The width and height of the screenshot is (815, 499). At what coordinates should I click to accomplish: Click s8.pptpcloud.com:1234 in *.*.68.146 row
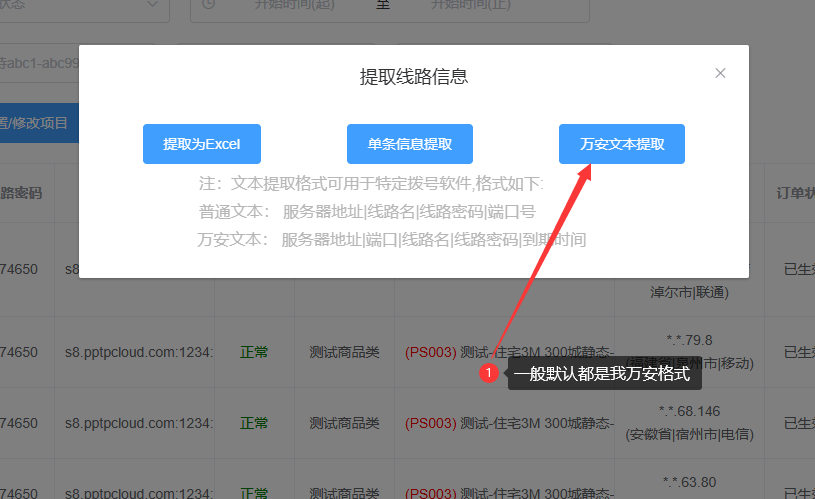click(139, 423)
